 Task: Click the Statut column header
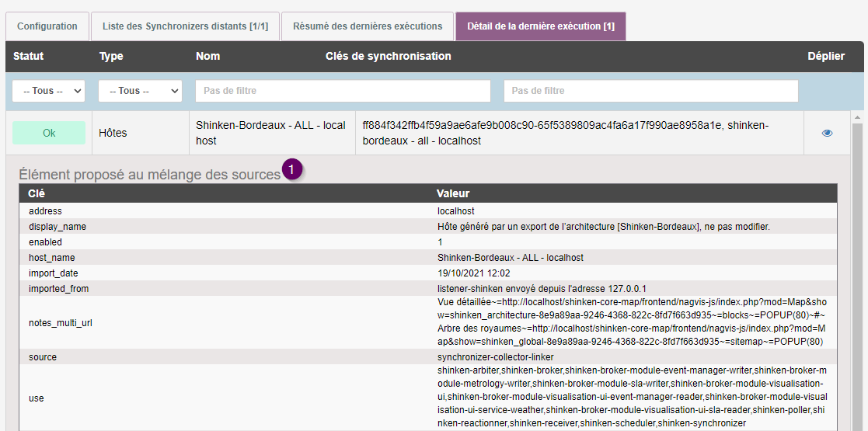coord(29,56)
